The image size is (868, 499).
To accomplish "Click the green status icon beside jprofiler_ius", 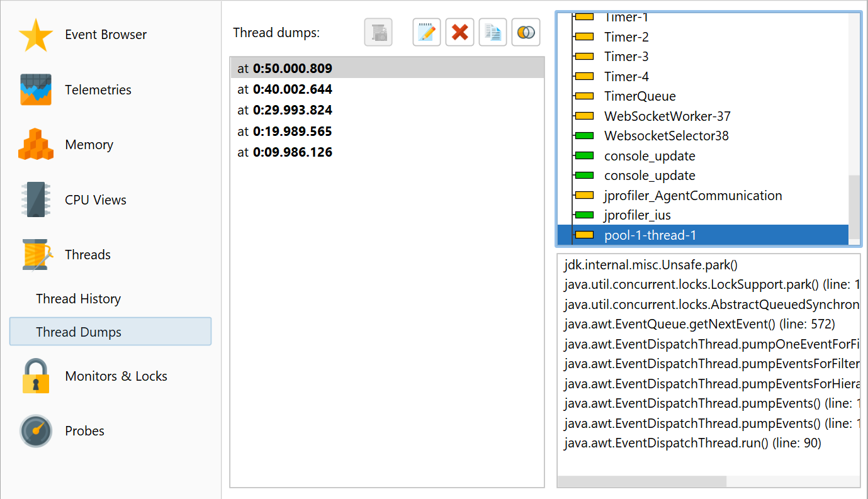I will click(585, 216).
